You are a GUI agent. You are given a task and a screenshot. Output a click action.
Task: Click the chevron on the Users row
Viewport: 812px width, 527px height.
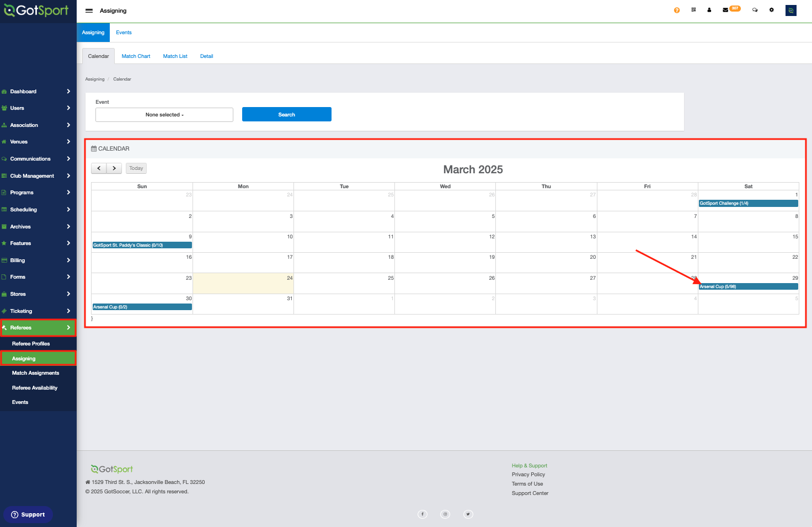point(68,108)
